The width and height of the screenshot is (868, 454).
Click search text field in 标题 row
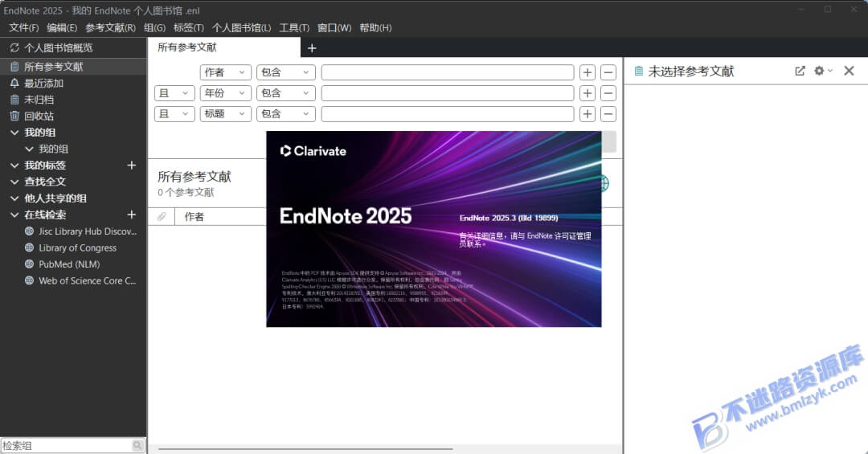click(448, 114)
